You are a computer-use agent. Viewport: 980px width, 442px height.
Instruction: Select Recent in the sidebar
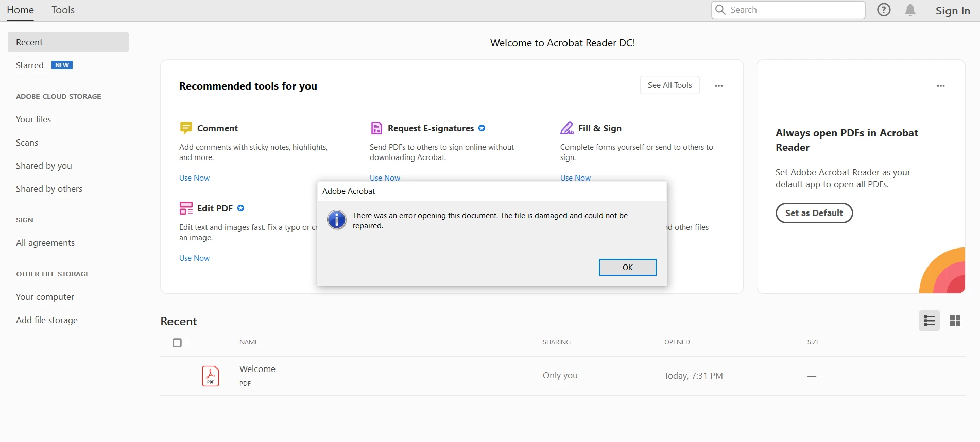click(68, 42)
